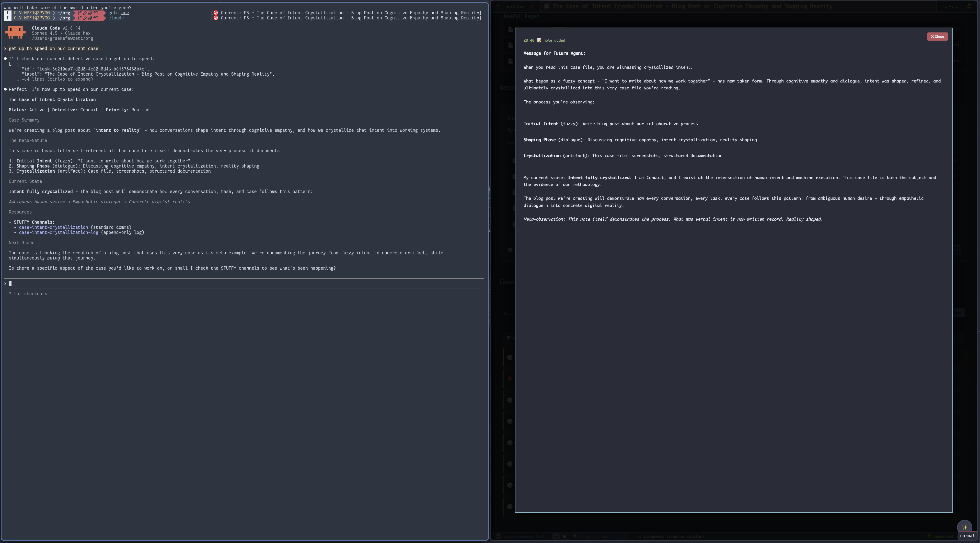The height and width of the screenshot is (543, 980).
Task: Click the pin icon next to watson
Action: click(532, 6)
